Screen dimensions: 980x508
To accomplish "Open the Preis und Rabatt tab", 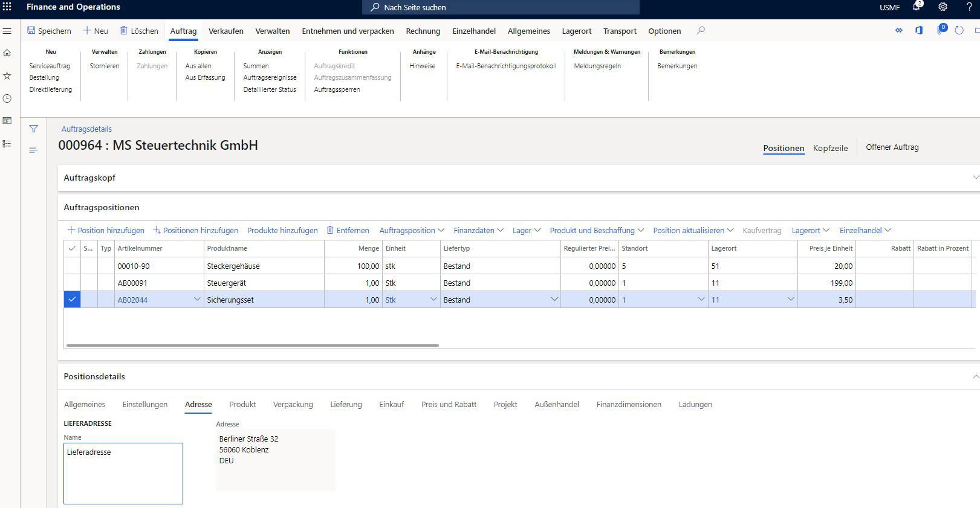I will pyautogui.click(x=449, y=404).
